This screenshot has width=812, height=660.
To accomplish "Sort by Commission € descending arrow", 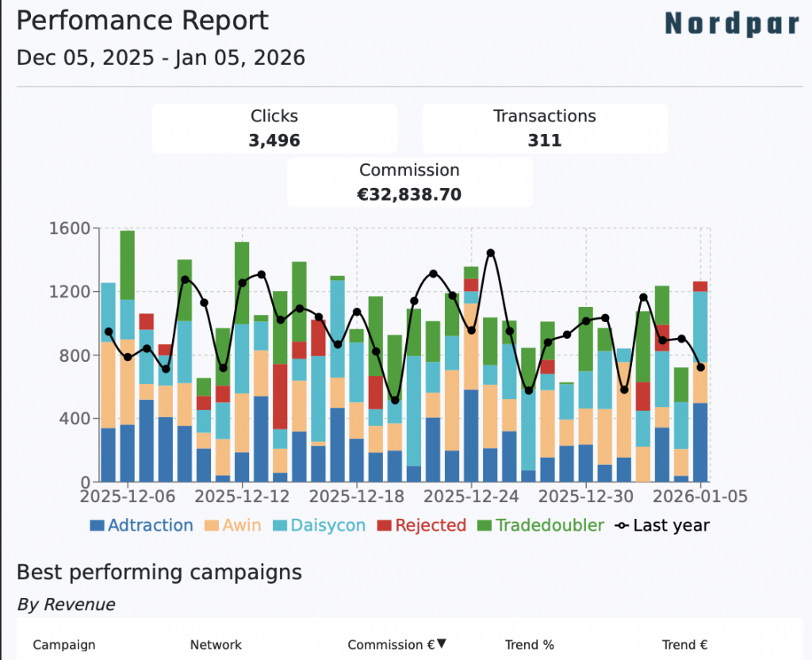I will pos(442,644).
